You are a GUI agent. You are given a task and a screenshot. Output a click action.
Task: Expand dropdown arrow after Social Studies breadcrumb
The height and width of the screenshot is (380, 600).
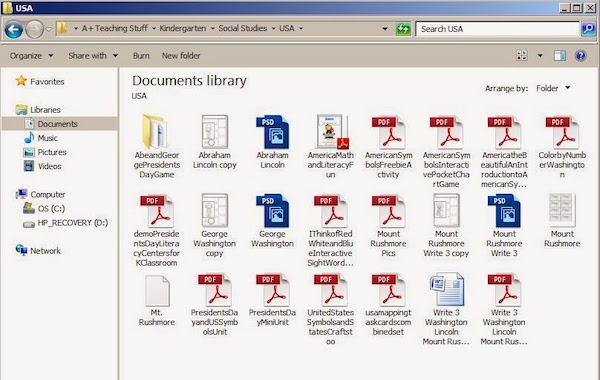tap(273, 29)
